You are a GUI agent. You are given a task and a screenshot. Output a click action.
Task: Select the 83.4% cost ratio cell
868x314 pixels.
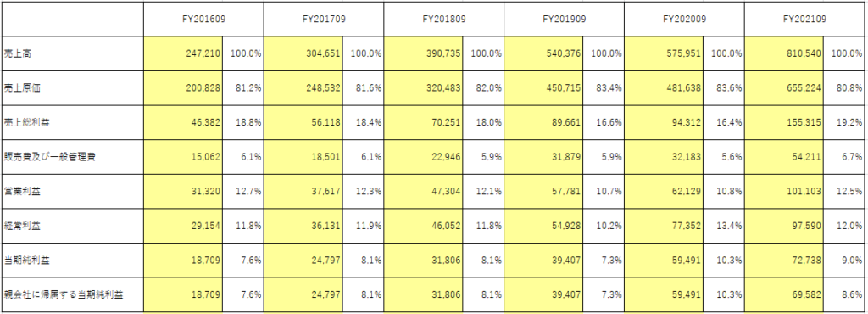click(x=604, y=88)
